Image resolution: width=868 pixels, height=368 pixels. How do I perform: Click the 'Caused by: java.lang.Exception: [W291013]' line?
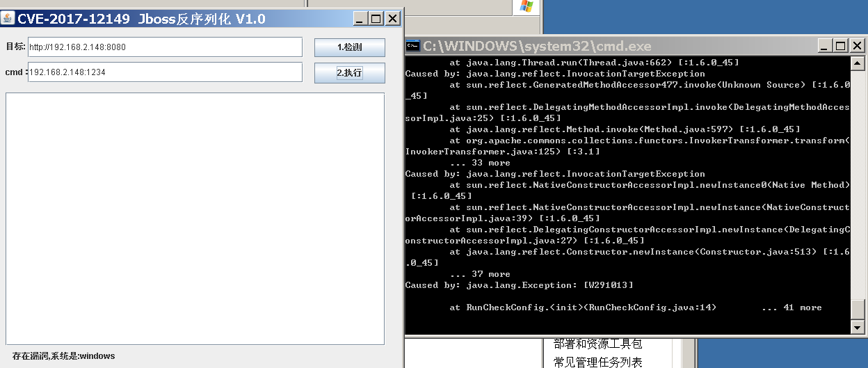[520, 285]
